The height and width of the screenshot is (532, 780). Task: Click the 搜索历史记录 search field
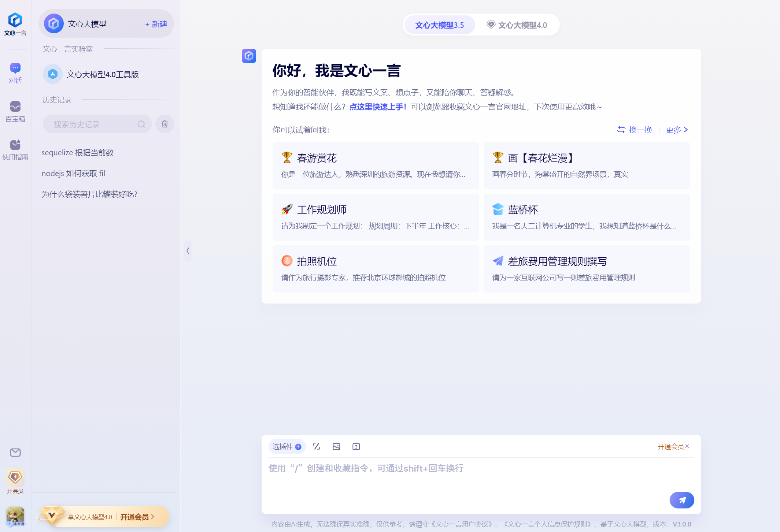97,124
